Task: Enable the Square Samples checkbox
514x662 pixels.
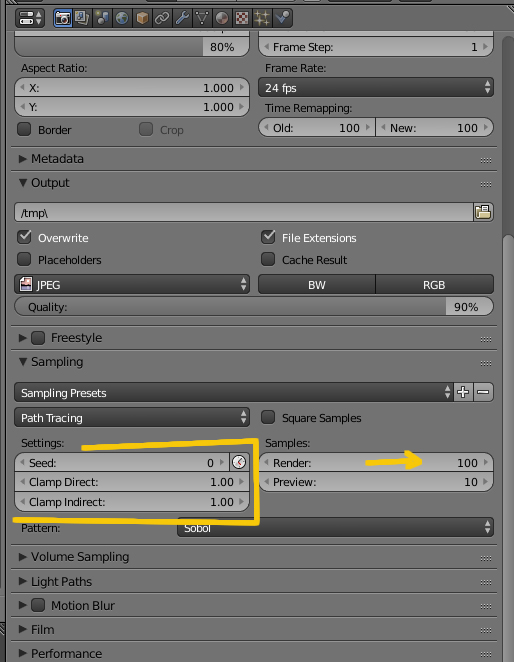Action: [268, 417]
